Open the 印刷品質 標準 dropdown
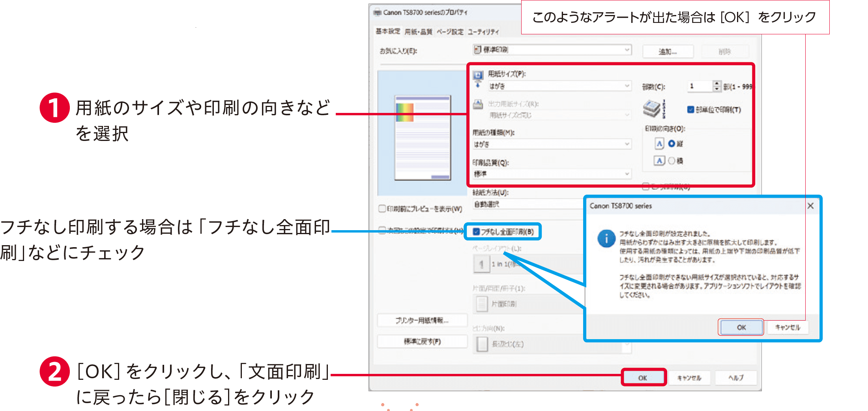 tap(552, 174)
